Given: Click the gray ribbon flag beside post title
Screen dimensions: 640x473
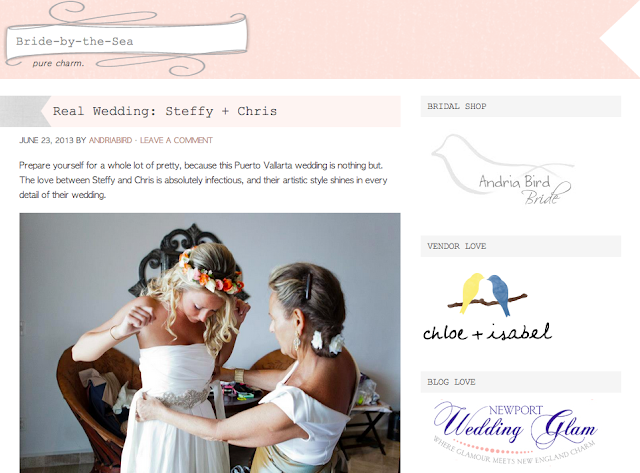Looking at the screenshot, I should coord(25,111).
